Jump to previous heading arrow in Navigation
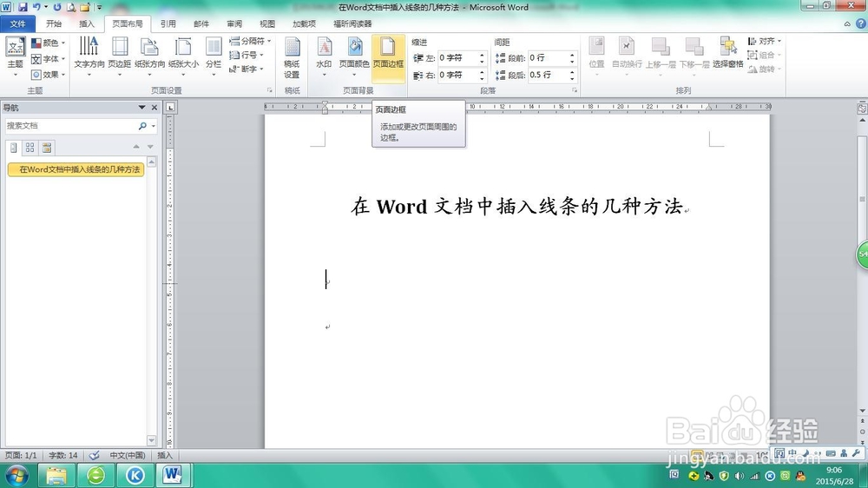Image resolution: width=868 pixels, height=488 pixels. pyautogui.click(x=136, y=147)
